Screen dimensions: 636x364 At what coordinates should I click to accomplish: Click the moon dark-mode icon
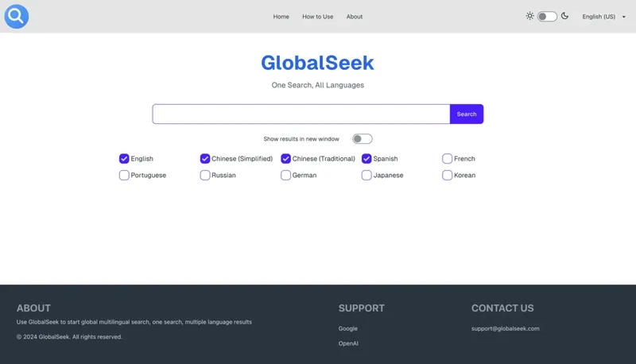pyautogui.click(x=564, y=16)
